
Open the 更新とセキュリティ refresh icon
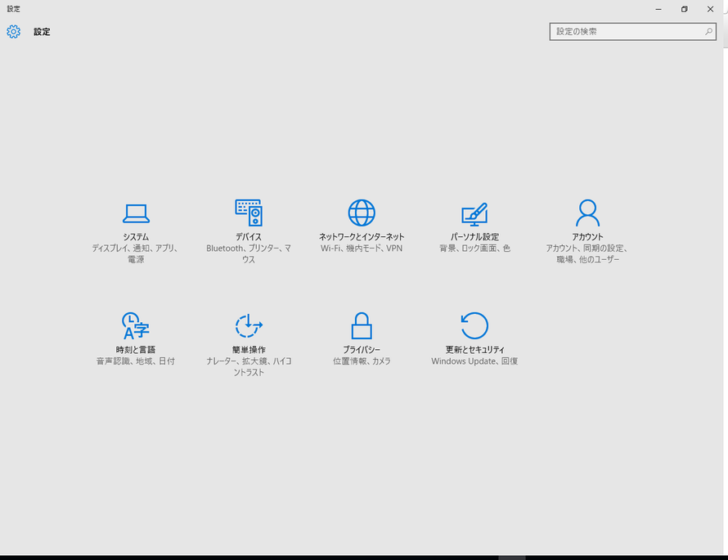[x=474, y=325]
